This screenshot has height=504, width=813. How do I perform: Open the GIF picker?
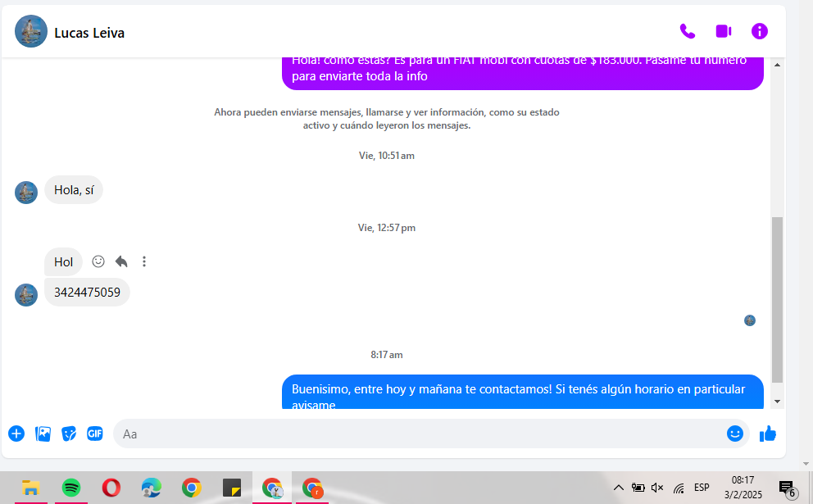click(95, 434)
